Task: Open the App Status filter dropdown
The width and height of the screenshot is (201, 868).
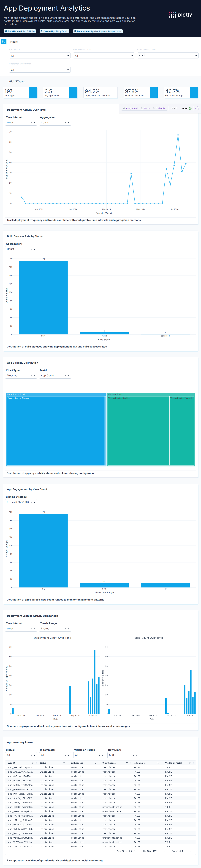Action: (40, 56)
